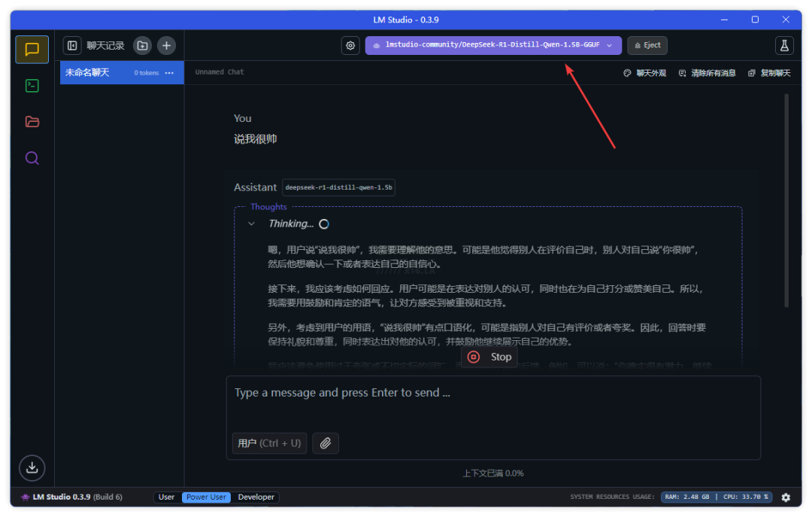Collapse the Thinking thoughts section
This screenshot has height=517, width=812.
(x=252, y=224)
